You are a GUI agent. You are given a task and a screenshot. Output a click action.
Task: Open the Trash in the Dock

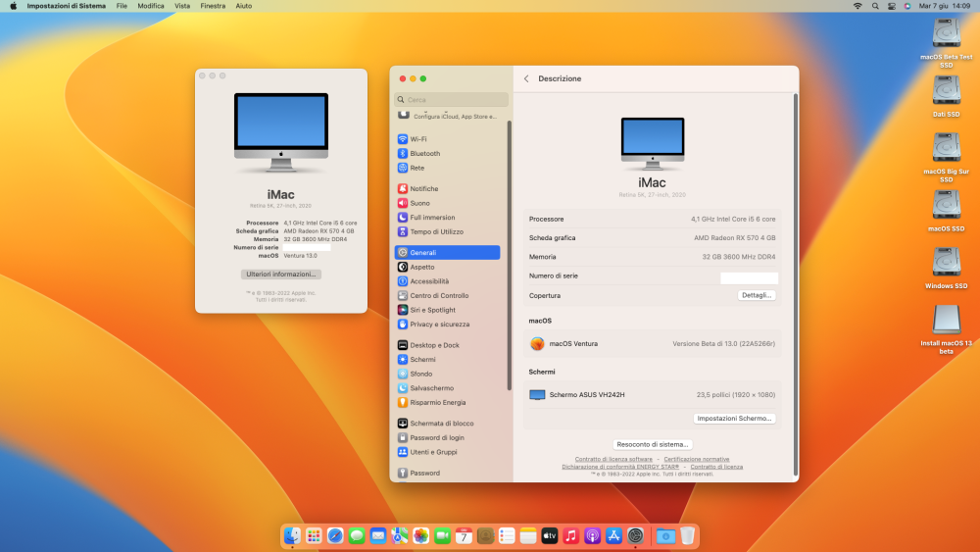click(688, 535)
